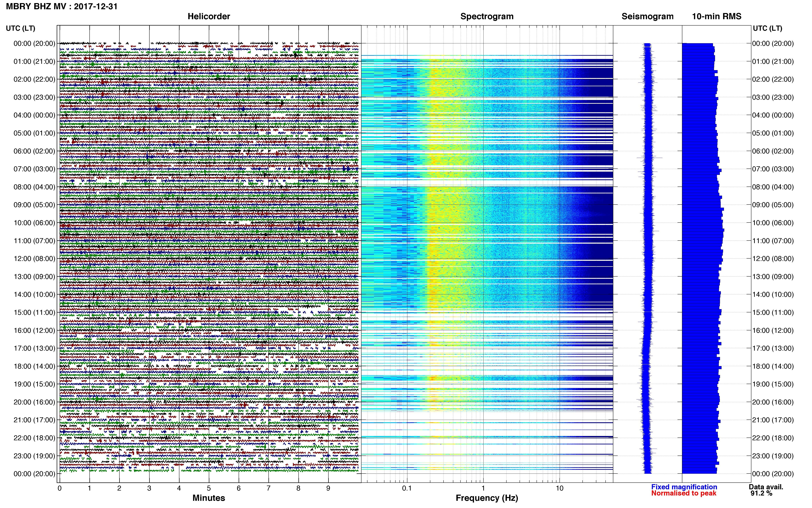Click the left '17:00 (13:00)' time label
812x508 pixels.
pyautogui.click(x=34, y=348)
